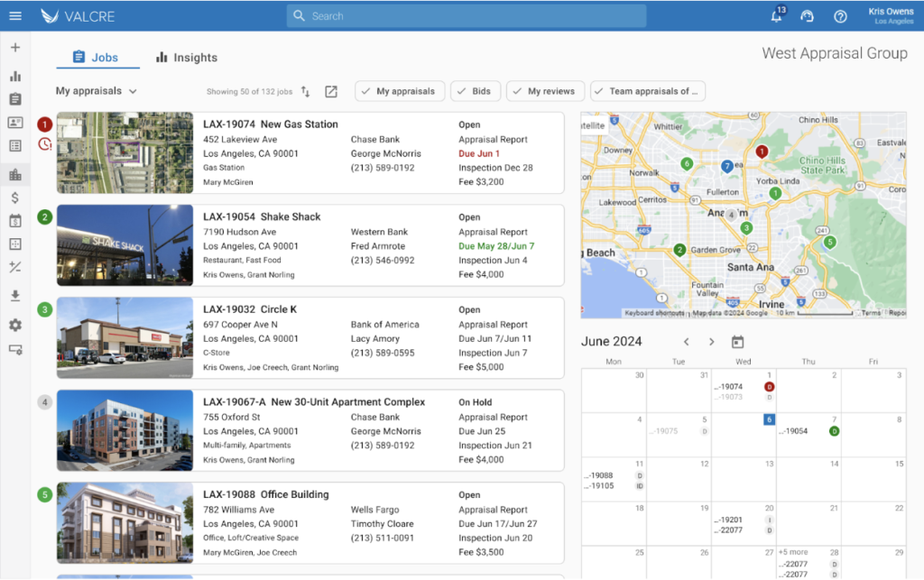Click green map pin number 5
This screenshot has width=924, height=580.
pos(830,242)
